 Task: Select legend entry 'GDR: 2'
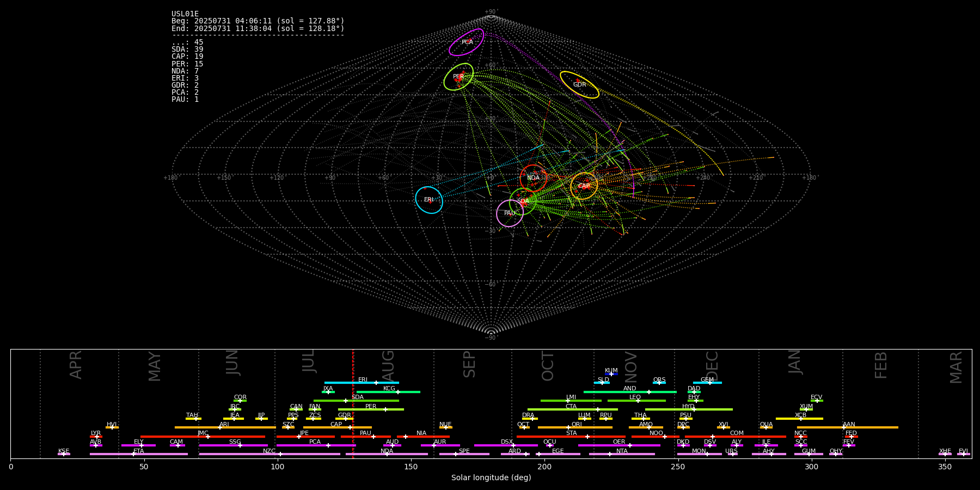pos(185,85)
